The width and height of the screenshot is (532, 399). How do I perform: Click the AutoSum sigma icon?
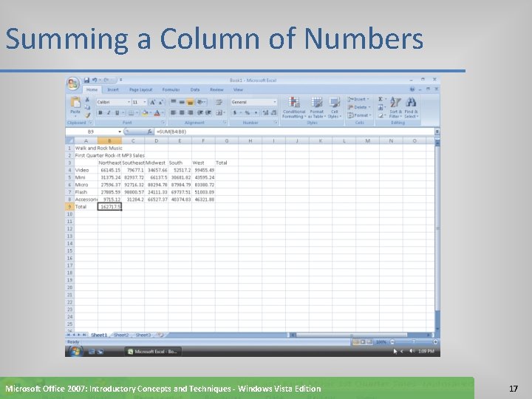[381, 99]
